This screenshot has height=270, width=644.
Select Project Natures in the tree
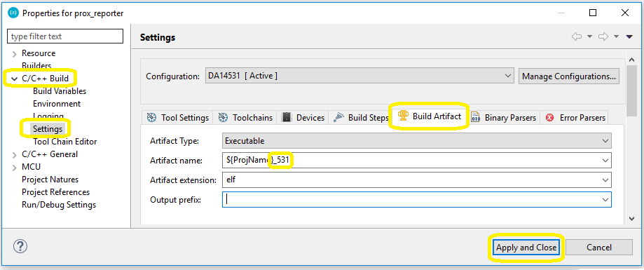pyautogui.click(x=50, y=180)
